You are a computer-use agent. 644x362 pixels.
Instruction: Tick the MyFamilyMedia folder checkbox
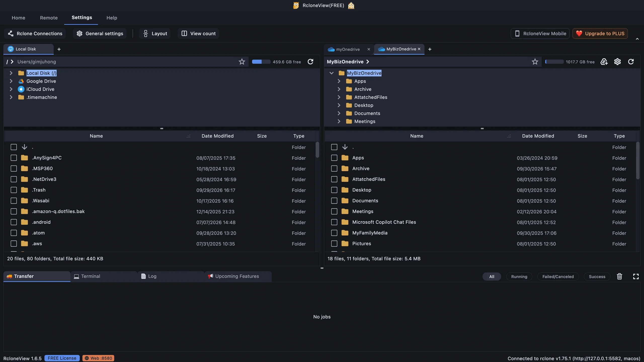[x=334, y=233]
